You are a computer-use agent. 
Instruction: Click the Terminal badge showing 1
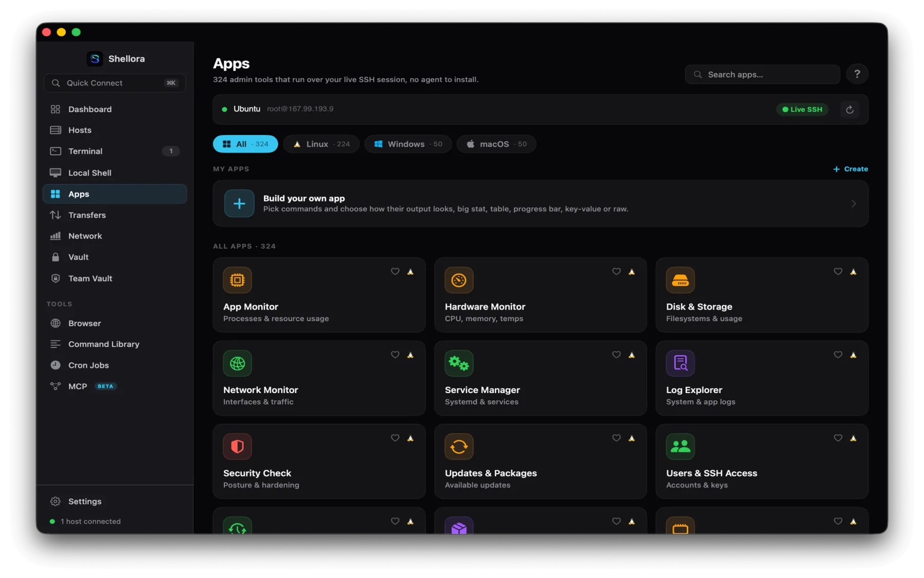[x=171, y=151]
